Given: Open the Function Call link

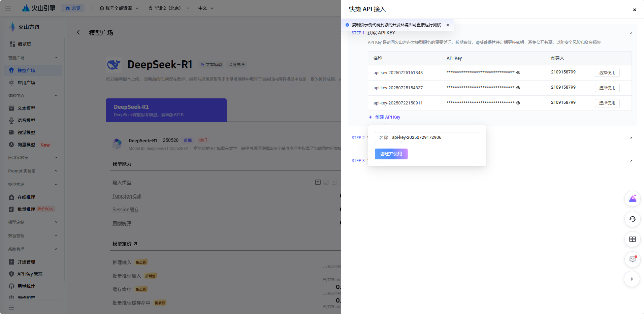Looking at the screenshot, I should (x=127, y=196).
